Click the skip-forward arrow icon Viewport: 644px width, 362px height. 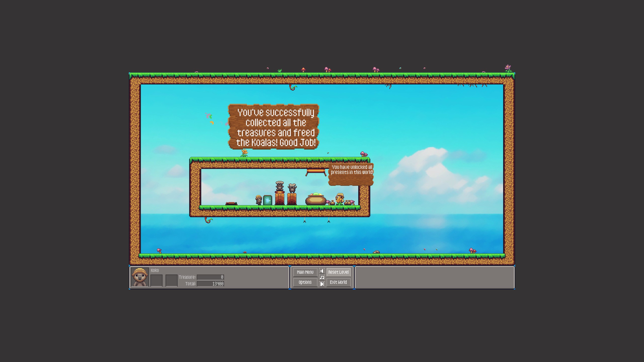(x=322, y=284)
